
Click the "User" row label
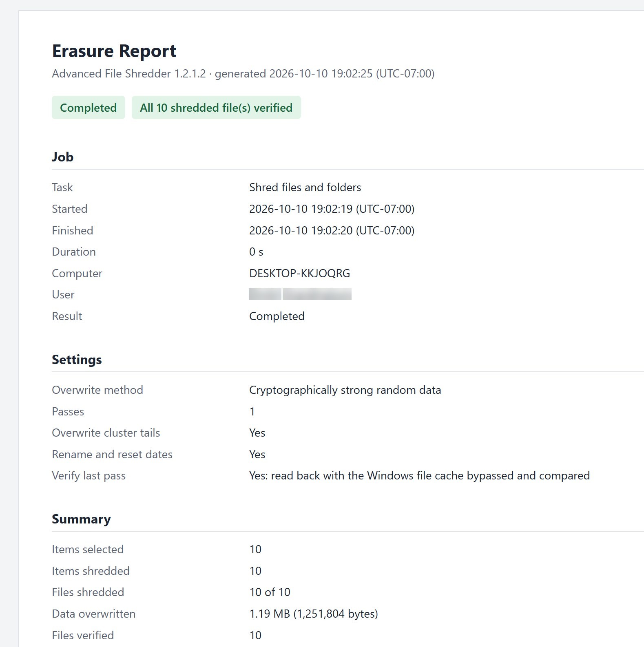[x=63, y=295]
